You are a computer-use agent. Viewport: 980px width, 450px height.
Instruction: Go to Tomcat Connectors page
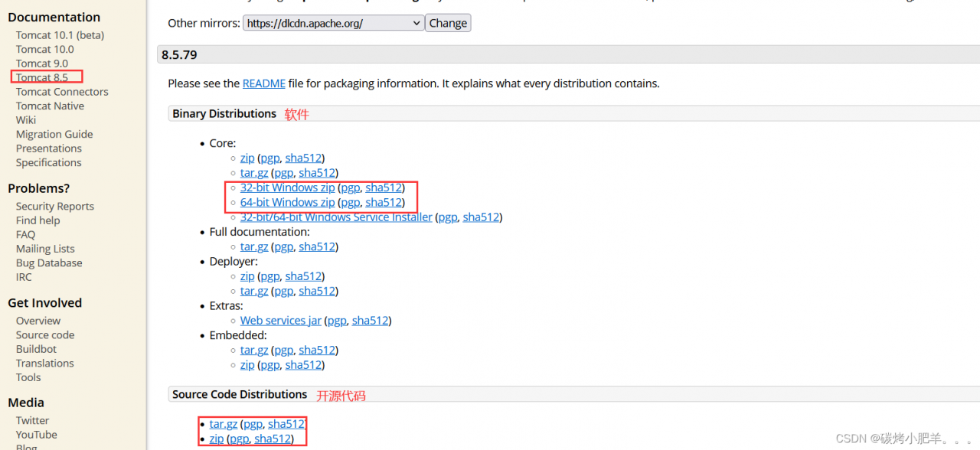tap(62, 92)
